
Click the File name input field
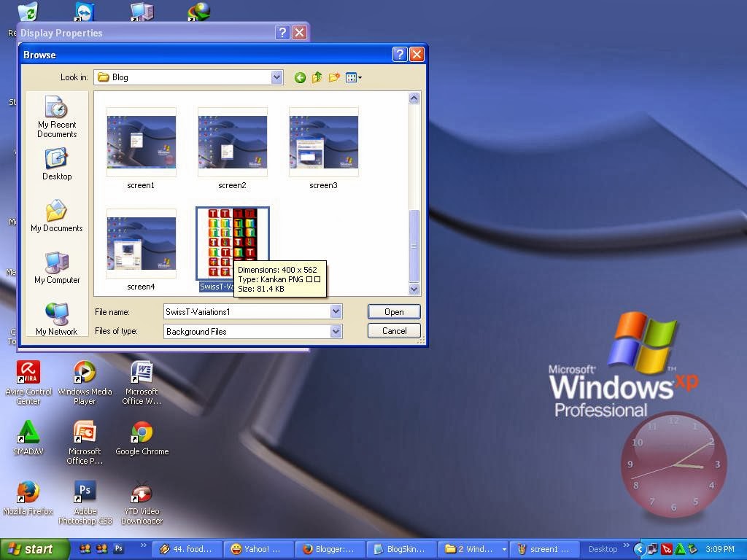click(247, 311)
